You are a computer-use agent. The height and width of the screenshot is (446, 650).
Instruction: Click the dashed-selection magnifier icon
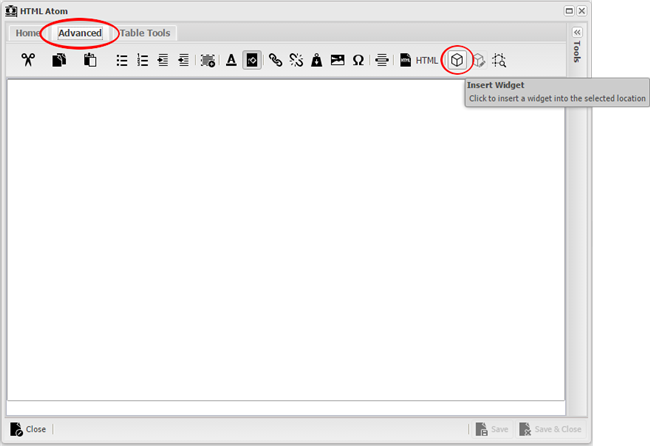[x=499, y=61]
